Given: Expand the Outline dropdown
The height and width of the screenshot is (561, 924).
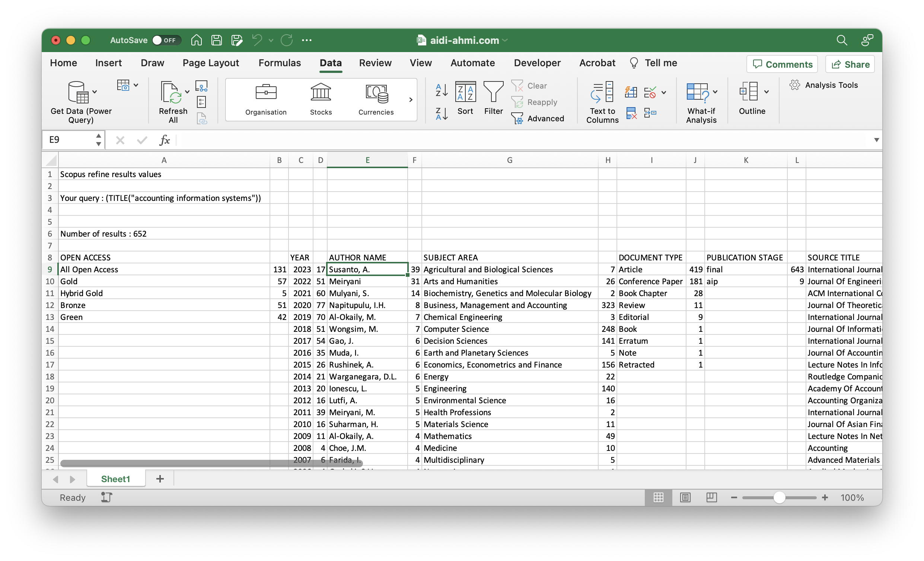Looking at the screenshot, I should point(766,92).
